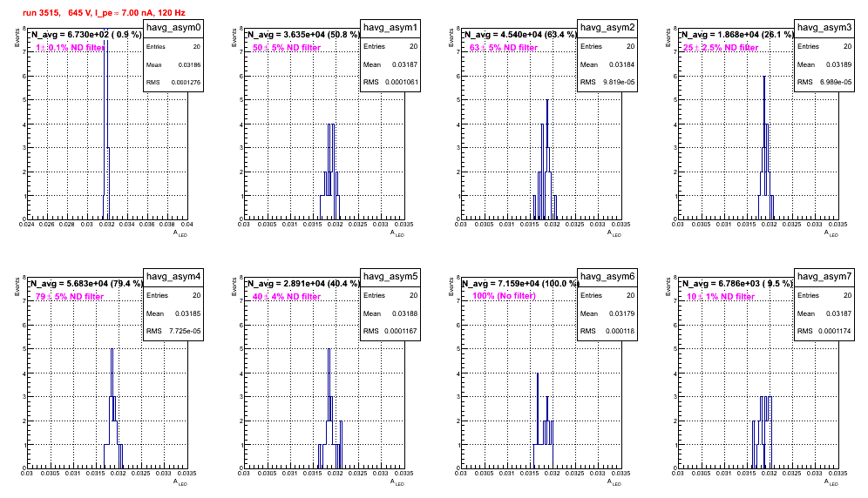Select the havg_asym0 stats box title
Image resolution: width=868 pixels, height=498 pixels.
point(173,28)
